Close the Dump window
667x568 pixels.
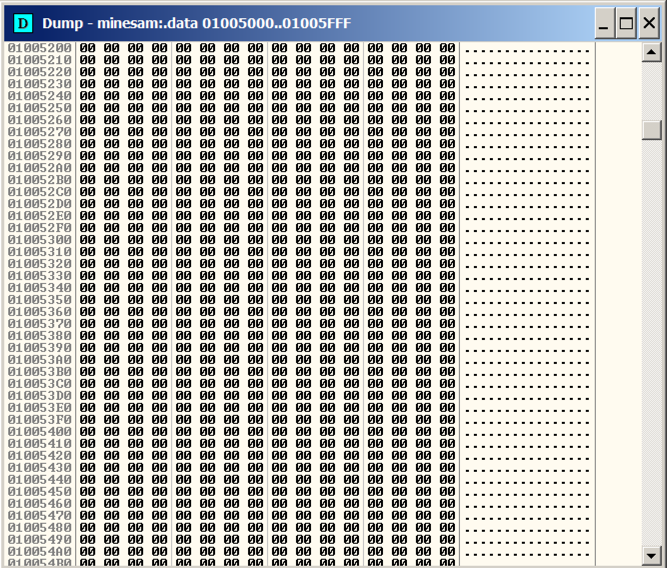tap(649, 23)
